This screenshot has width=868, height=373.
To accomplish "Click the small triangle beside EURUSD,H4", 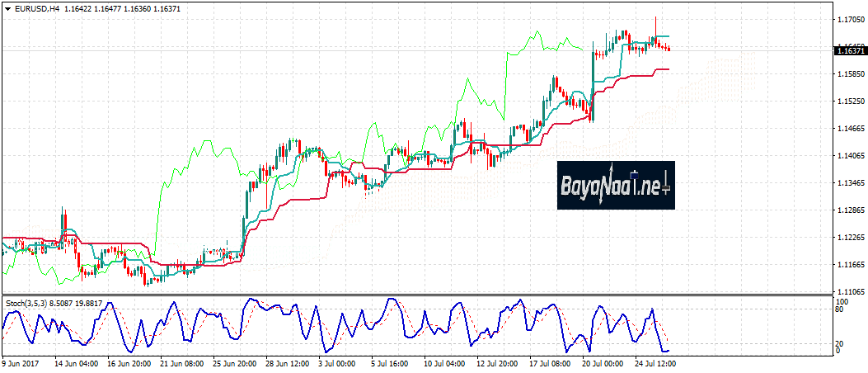I will (x=7, y=8).
